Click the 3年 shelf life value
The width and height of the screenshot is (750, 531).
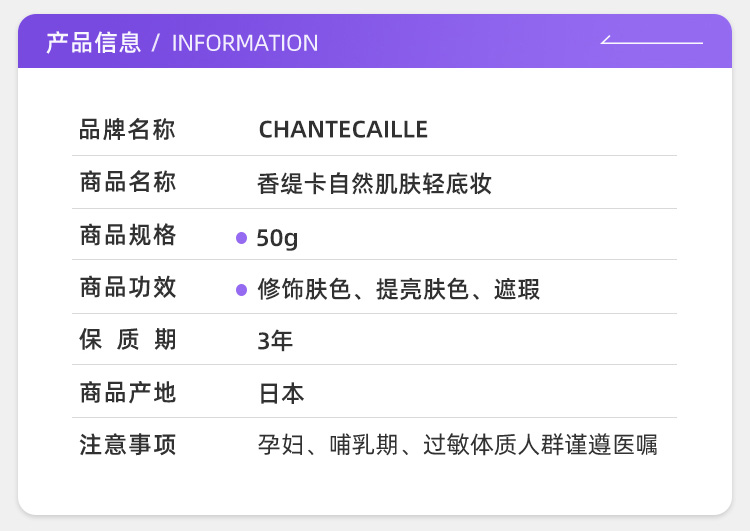(275, 341)
